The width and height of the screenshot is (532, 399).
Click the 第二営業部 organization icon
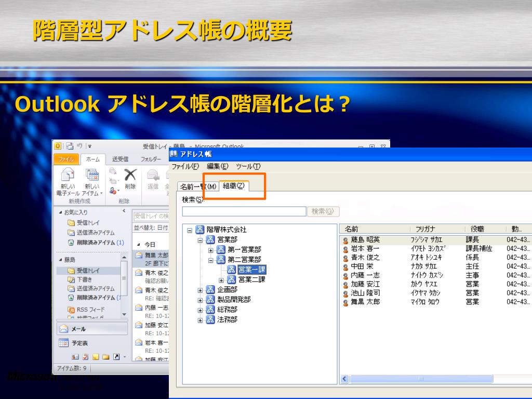tap(221, 260)
